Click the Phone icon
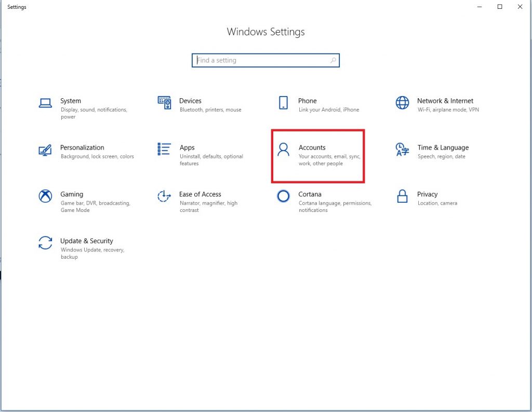Viewport: 532px width, 412px height. 283,102
